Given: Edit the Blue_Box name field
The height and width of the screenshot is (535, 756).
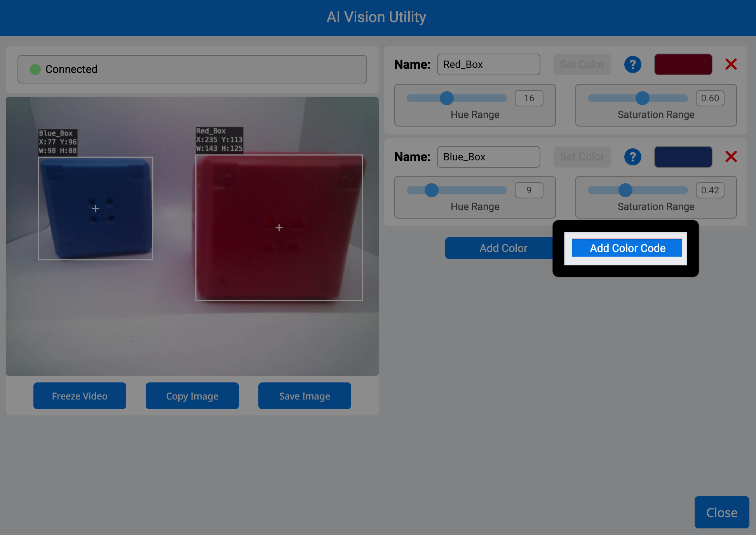Looking at the screenshot, I should (x=488, y=157).
